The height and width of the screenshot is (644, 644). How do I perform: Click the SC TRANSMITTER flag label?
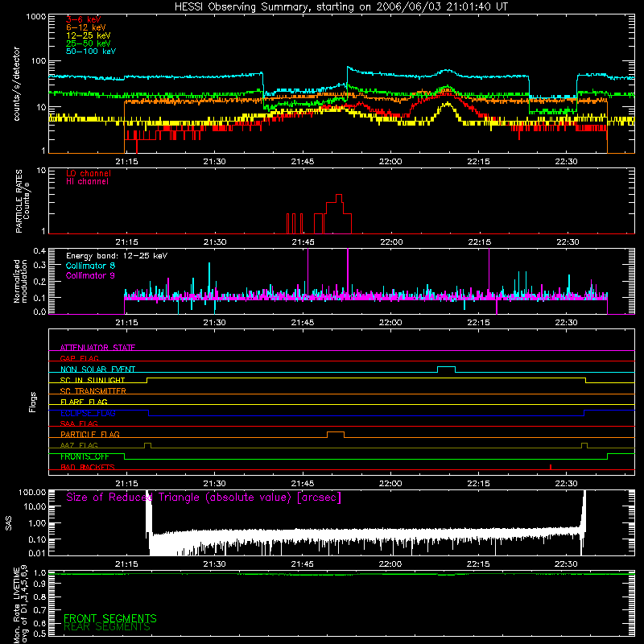(x=93, y=390)
